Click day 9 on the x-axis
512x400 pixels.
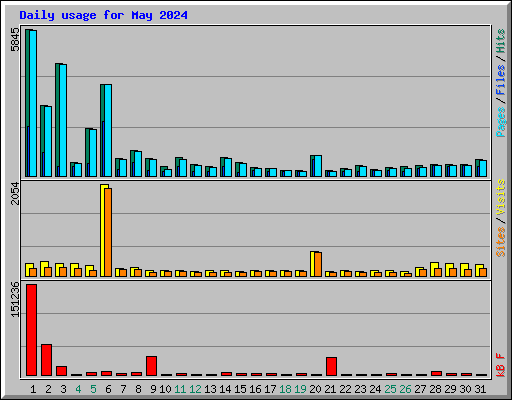(x=153, y=389)
